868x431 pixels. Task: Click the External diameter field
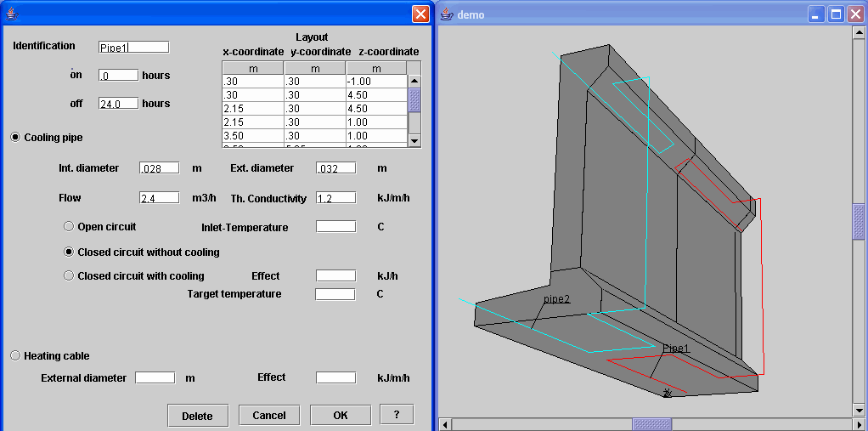(x=155, y=377)
